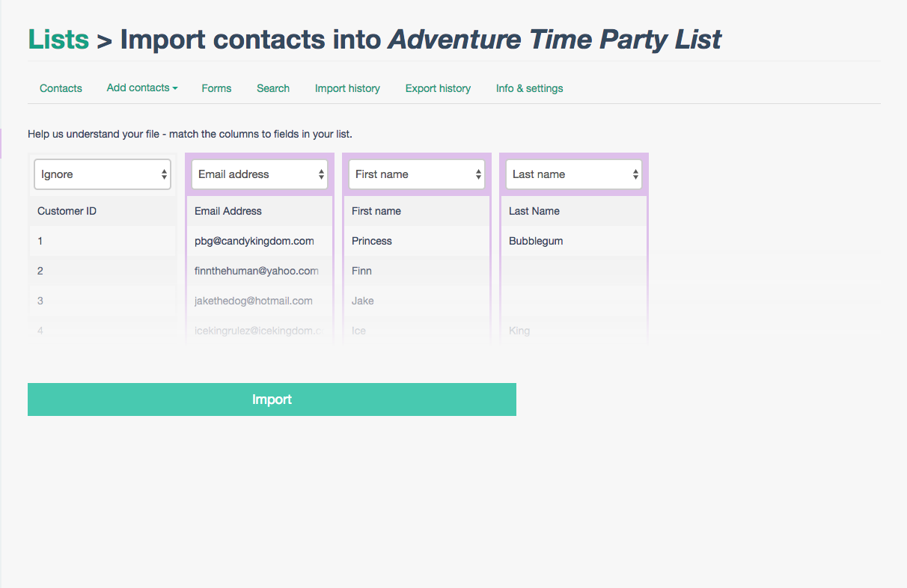Image resolution: width=907 pixels, height=588 pixels.
Task: Open the Export history tab
Action: click(x=438, y=88)
